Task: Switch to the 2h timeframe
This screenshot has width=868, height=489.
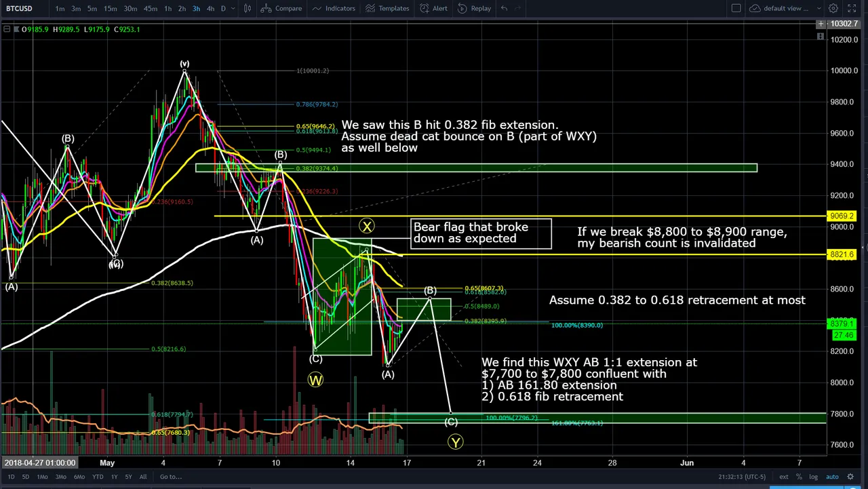Action: [182, 8]
